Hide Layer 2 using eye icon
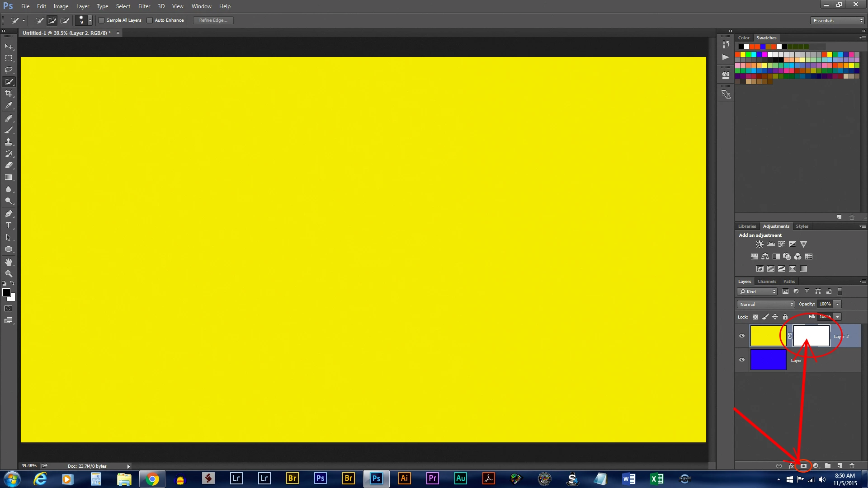The height and width of the screenshot is (488, 868). pos(742,336)
